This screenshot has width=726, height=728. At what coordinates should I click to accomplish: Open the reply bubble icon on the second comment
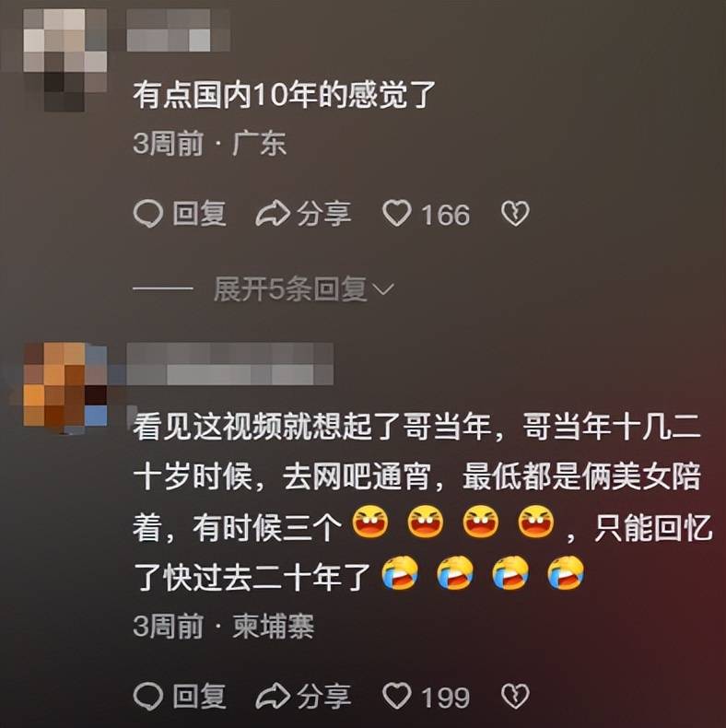coord(148,697)
